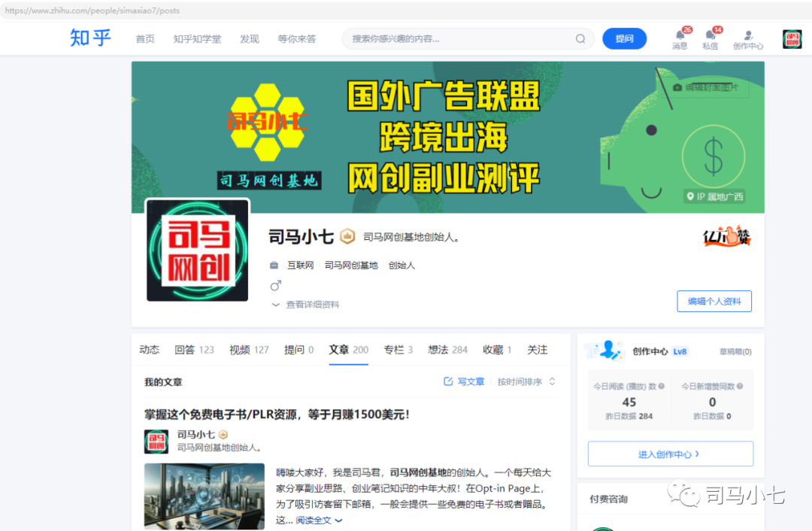Click the Lv8 level badge

pos(680,351)
